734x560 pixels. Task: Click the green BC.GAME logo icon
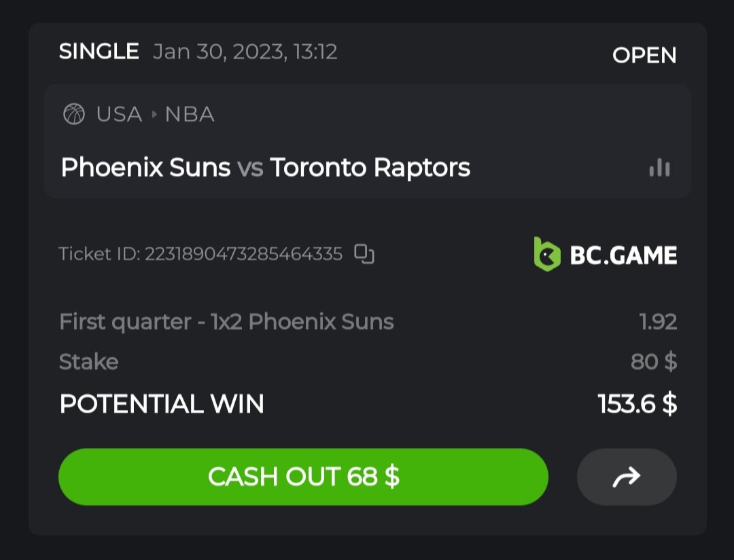coord(547,254)
